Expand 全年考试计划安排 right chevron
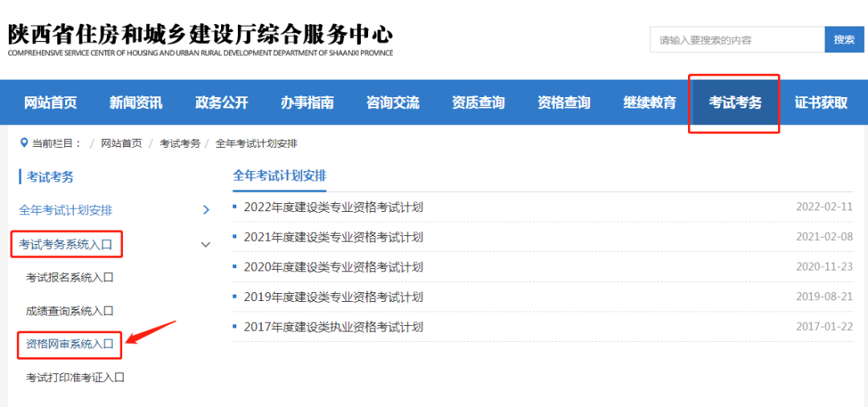 tap(206, 210)
